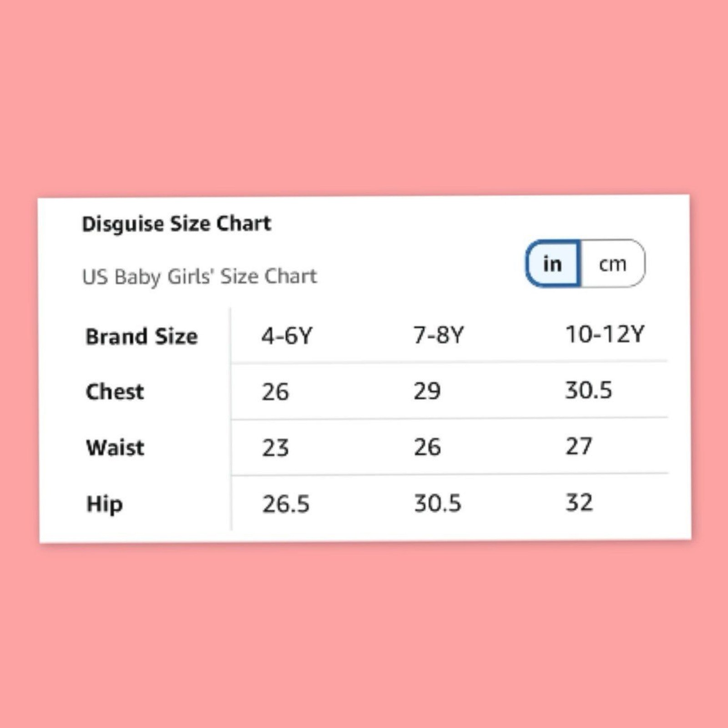Select the Waist row label
Image resolution: width=728 pixels, height=728 pixels.
tap(115, 448)
